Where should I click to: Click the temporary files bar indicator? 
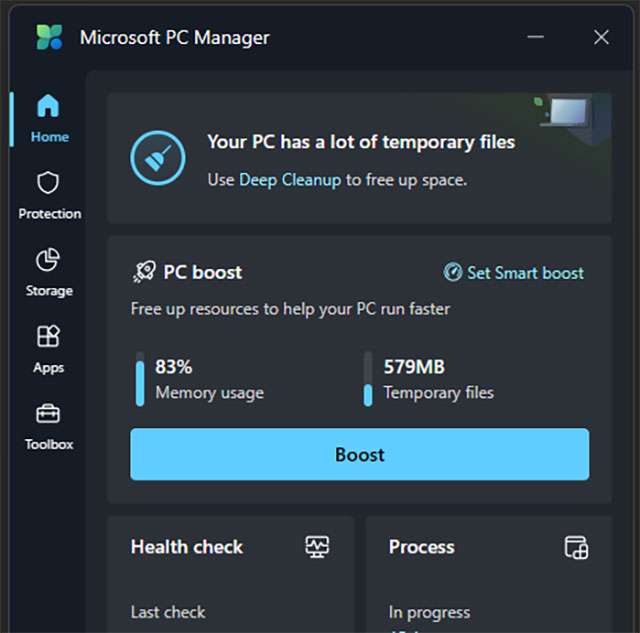[x=368, y=379]
